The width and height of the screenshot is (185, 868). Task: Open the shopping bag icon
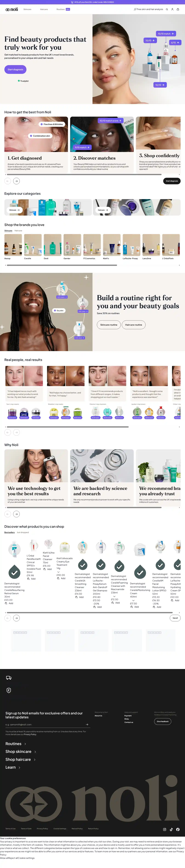(x=178, y=9)
